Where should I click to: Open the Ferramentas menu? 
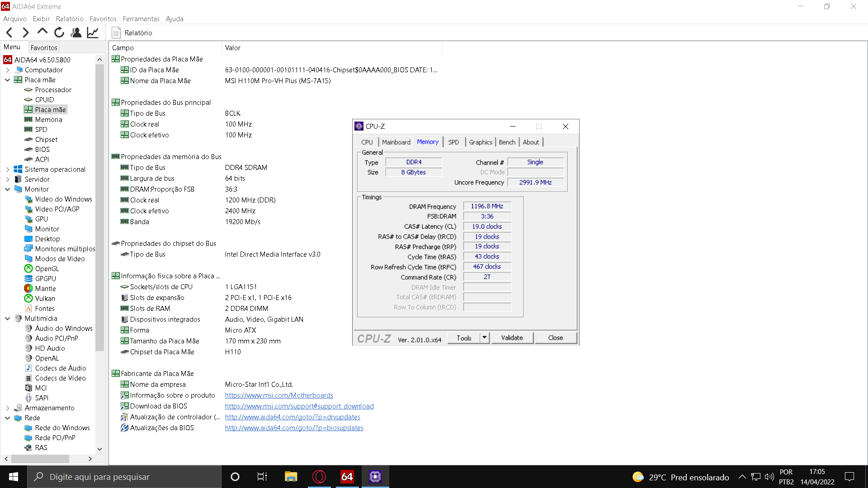tap(141, 19)
